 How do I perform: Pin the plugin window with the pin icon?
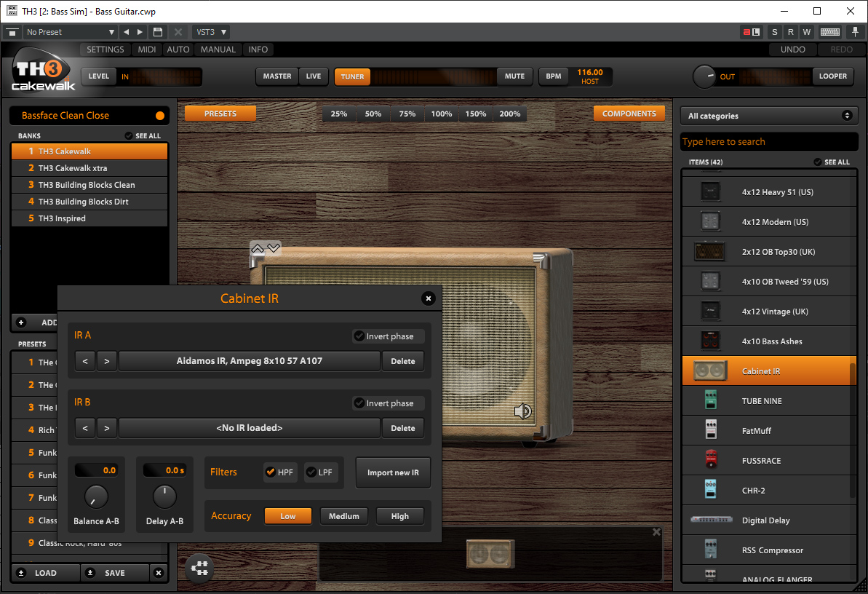point(855,32)
